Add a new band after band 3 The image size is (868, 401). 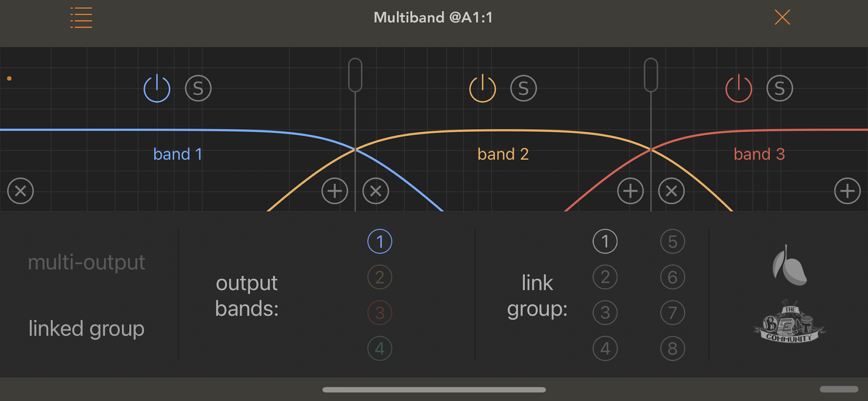click(847, 191)
